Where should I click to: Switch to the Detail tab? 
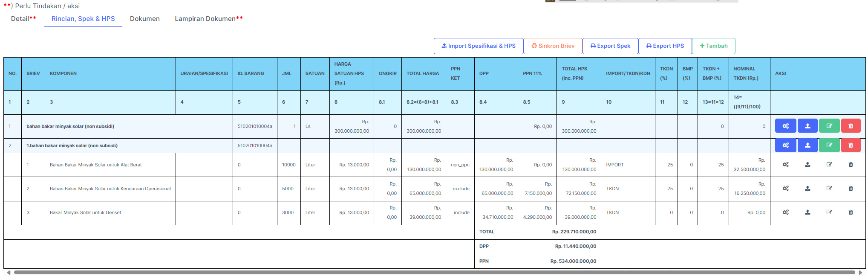pyautogui.click(x=23, y=19)
